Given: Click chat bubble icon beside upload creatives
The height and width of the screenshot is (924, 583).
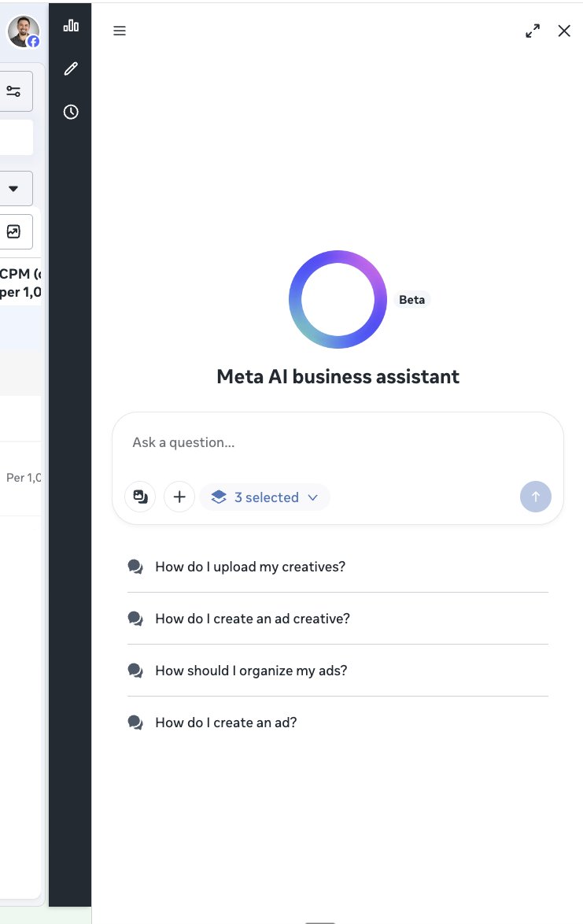Looking at the screenshot, I should point(135,567).
